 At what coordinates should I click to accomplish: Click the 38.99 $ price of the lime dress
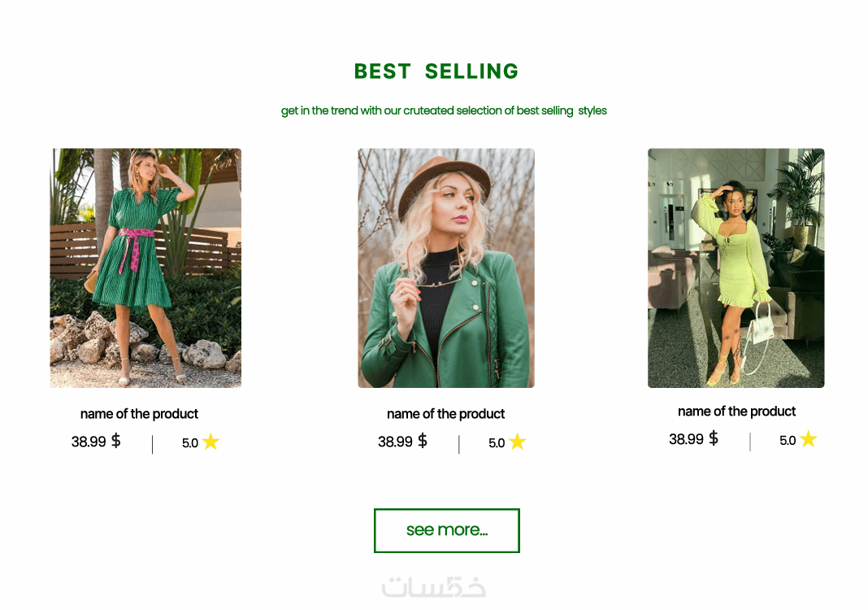693,439
